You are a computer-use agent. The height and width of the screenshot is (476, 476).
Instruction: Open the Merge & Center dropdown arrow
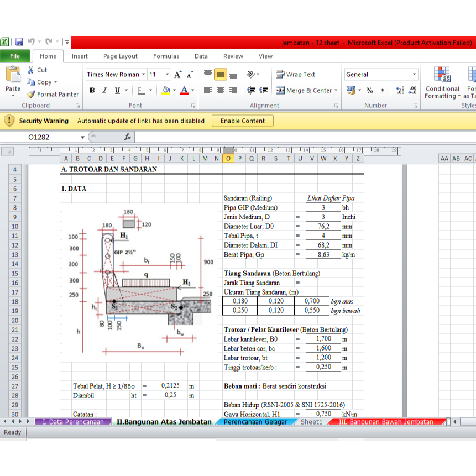coord(337,91)
